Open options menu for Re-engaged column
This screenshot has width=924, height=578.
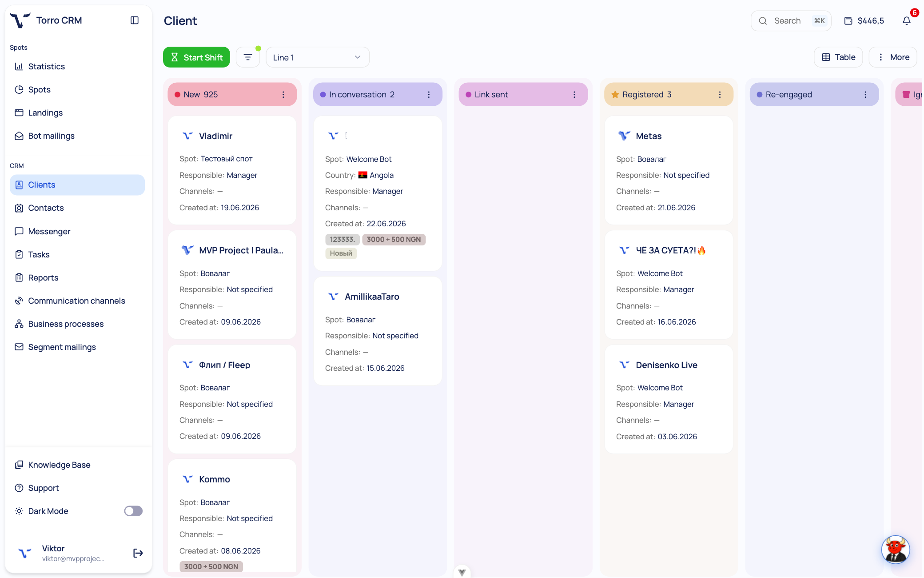[x=865, y=95]
